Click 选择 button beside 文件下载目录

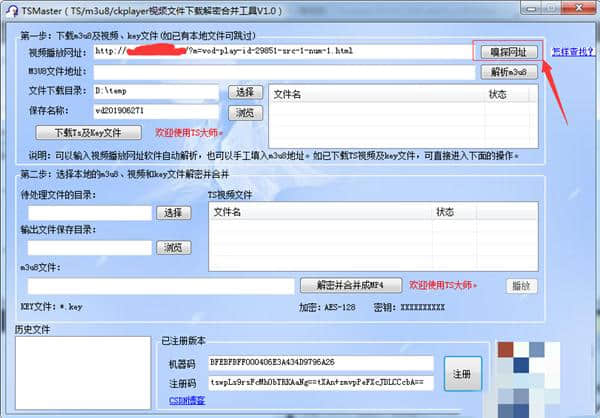point(244,92)
